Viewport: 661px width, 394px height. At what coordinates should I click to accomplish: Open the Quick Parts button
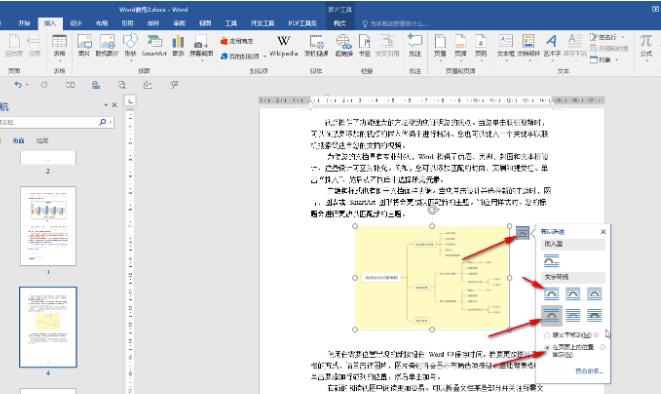(528, 46)
